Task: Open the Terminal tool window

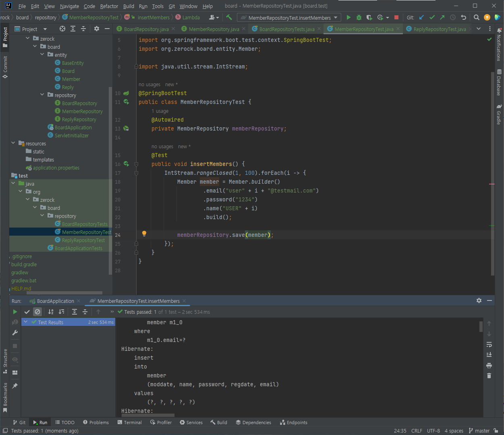Action: (130, 423)
